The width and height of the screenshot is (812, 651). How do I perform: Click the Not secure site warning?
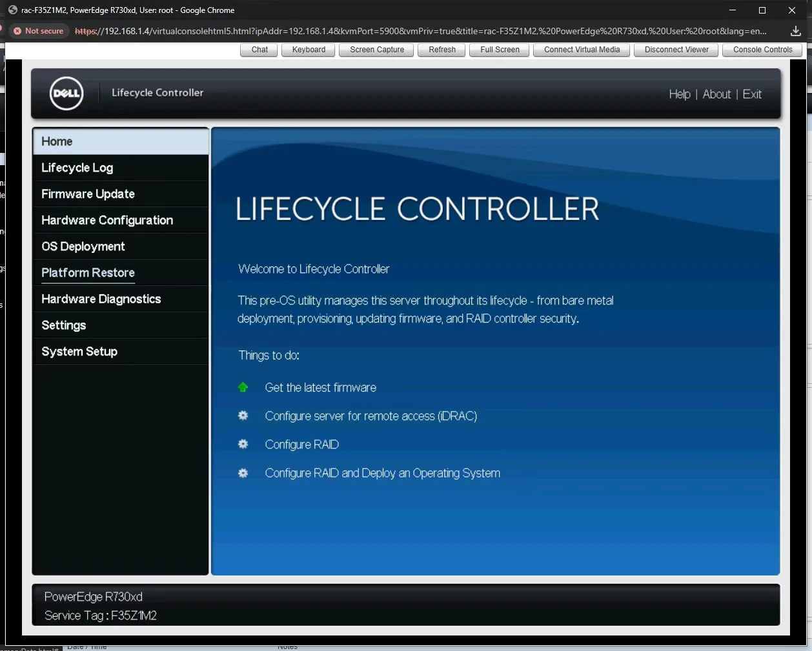(x=39, y=31)
